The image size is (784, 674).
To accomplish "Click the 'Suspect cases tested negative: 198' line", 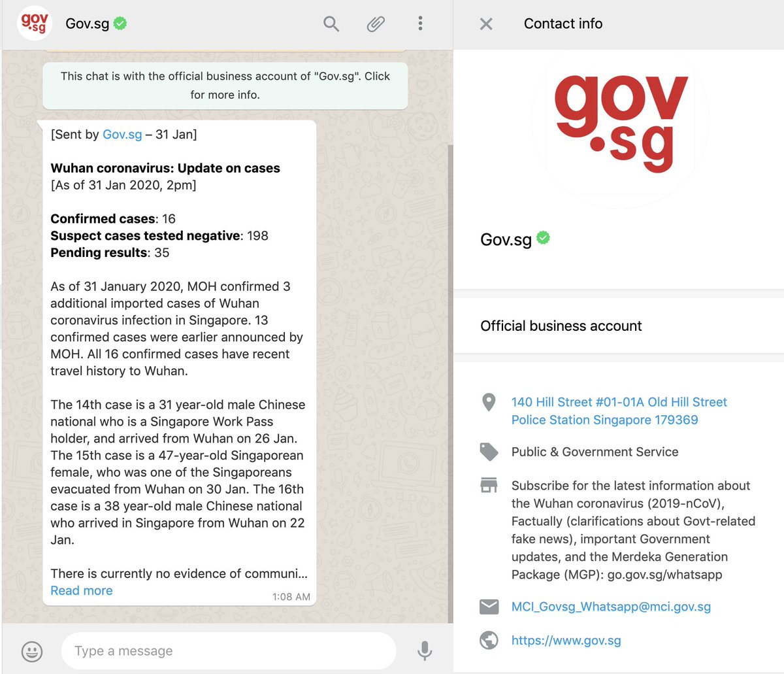I will pos(159,236).
